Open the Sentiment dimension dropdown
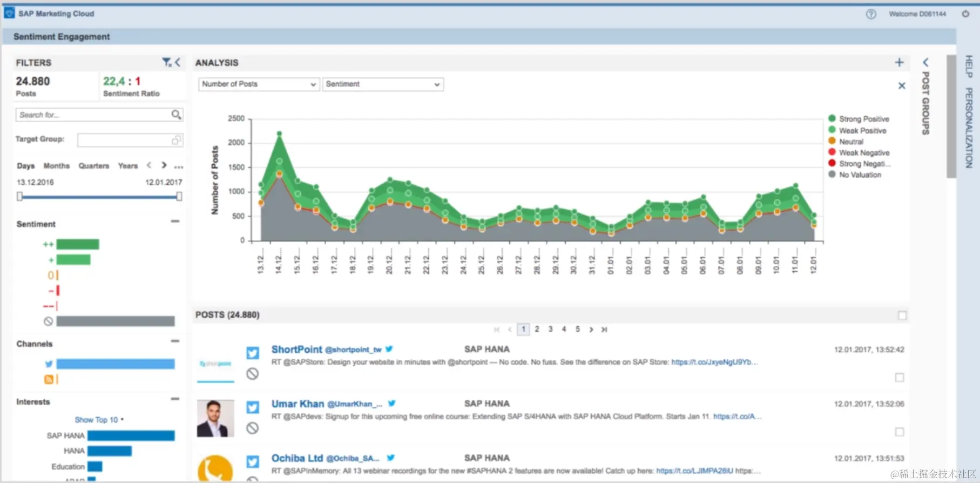 [383, 84]
